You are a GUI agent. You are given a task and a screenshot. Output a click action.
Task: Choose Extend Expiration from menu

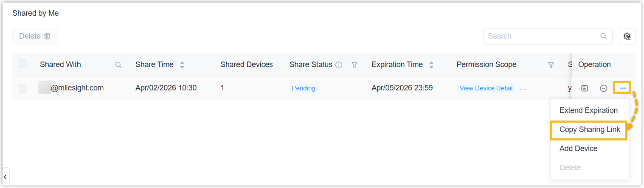tap(588, 110)
